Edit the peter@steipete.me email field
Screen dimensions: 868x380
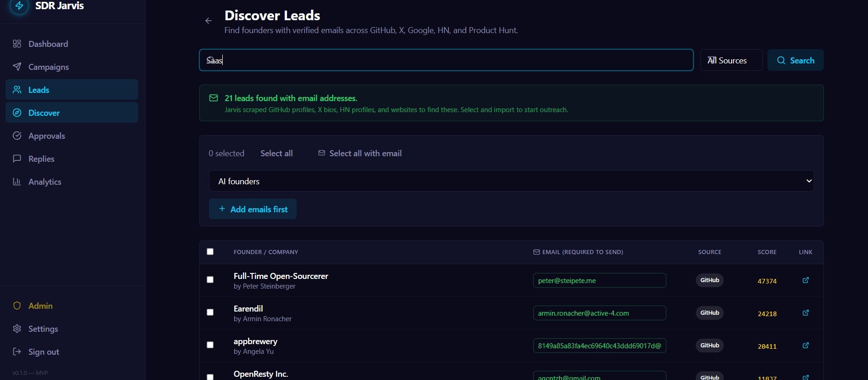[599, 280]
